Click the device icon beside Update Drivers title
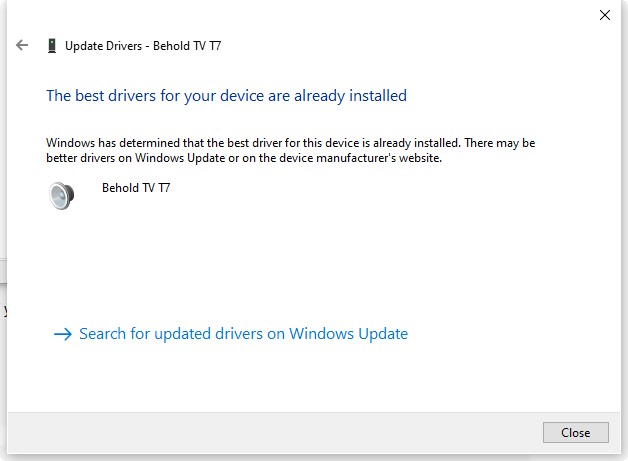 point(51,45)
